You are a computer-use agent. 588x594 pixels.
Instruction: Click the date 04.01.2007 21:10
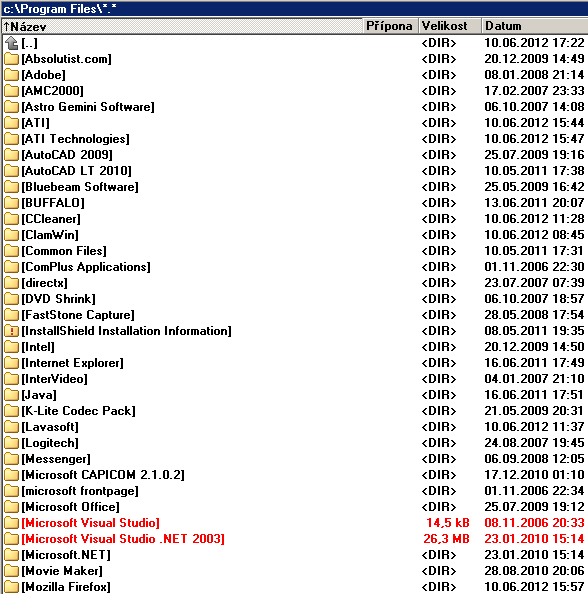(535, 379)
